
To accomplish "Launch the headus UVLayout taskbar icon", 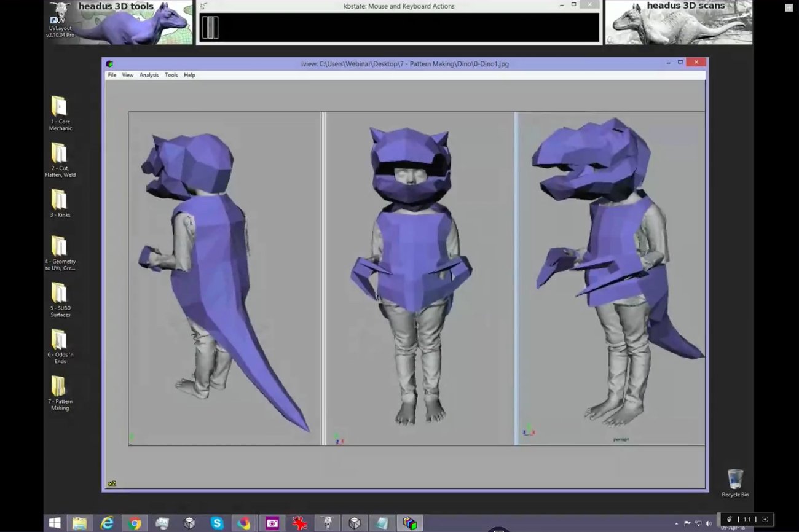I will point(327,523).
